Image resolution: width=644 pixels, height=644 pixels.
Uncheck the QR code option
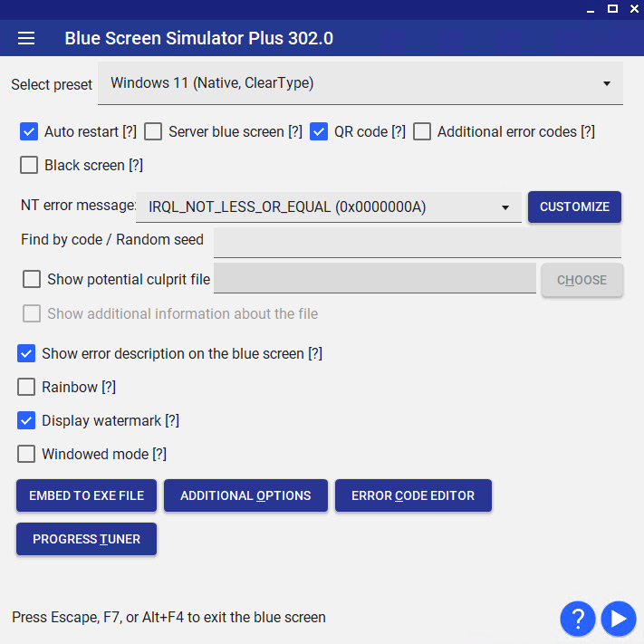click(x=319, y=132)
